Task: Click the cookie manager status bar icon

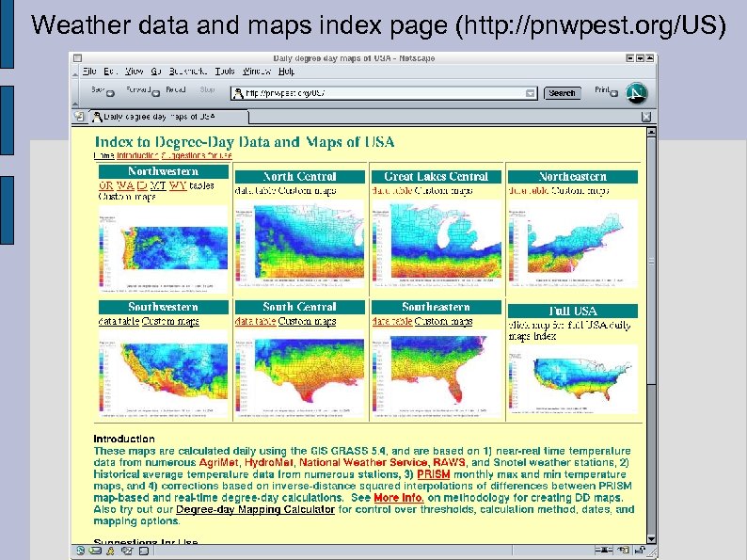Action: point(624,550)
